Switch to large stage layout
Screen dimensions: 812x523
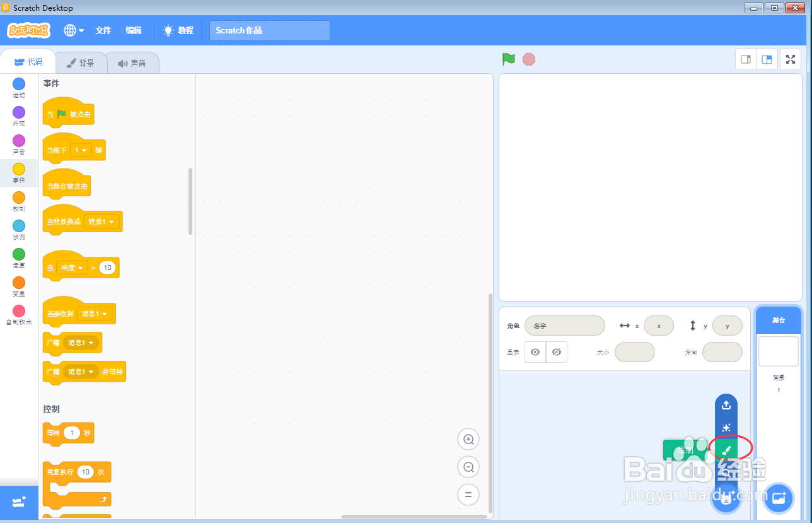click(767, 59)
